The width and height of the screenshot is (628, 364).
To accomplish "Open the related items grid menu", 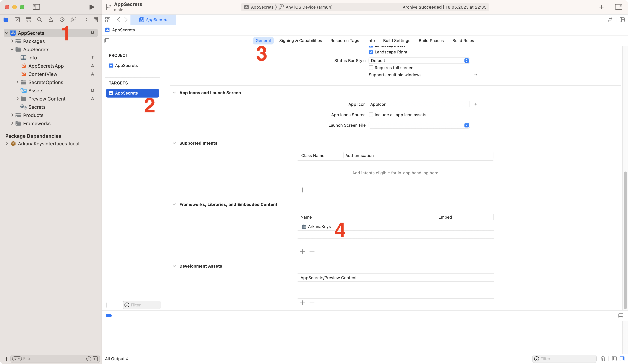I will click(108, 20).
